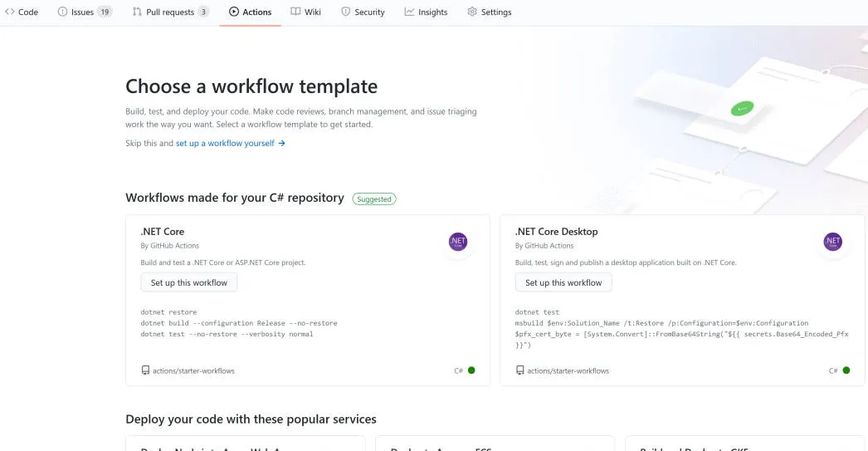Click the Wiki book icon
The height and width of the screenshot is (451, 868).
(295, 12)
